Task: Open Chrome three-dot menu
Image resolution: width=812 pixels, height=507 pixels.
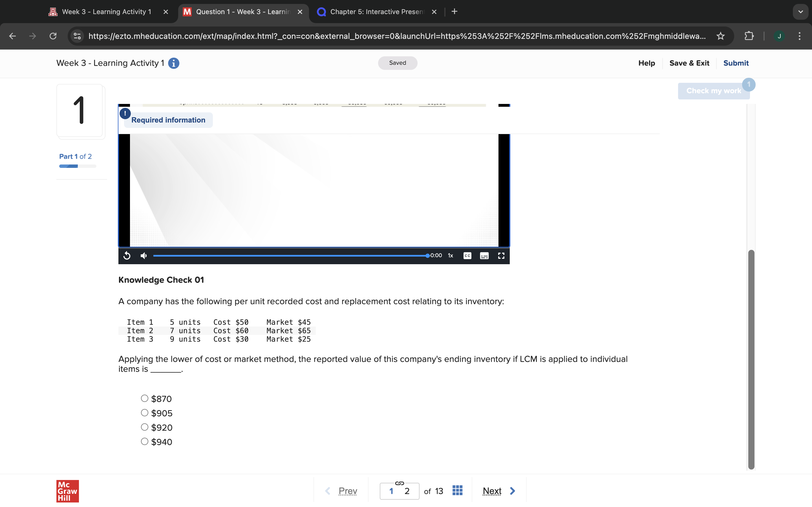Action: click(x=799, y=36)
